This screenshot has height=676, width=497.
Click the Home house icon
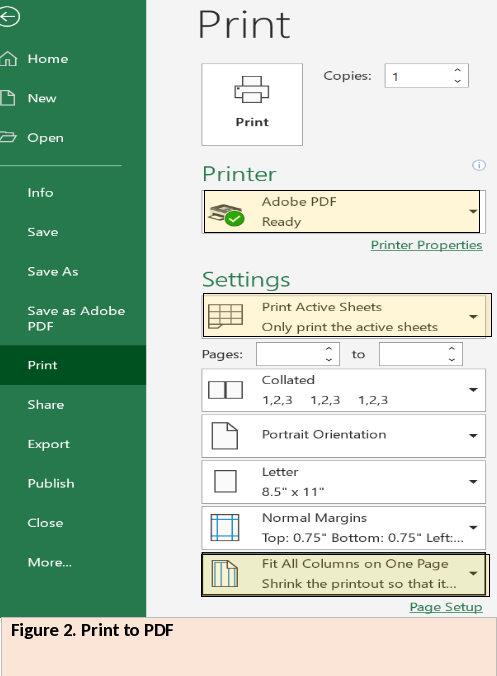9,59
